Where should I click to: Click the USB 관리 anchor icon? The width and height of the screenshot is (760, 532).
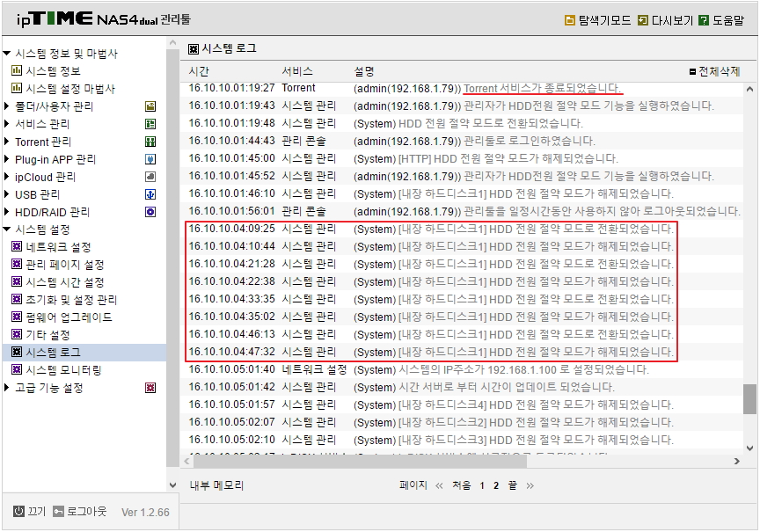(150, 195)
